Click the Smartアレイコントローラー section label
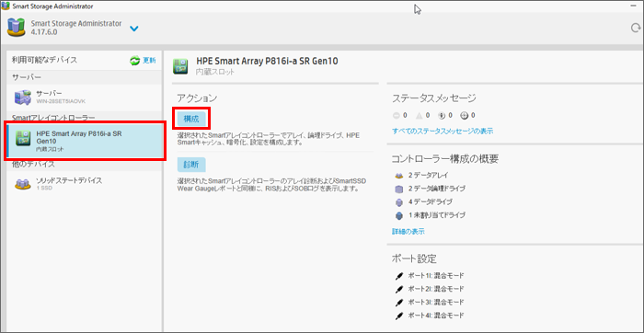This screenshot has width=644, height=333. point(53,118)
